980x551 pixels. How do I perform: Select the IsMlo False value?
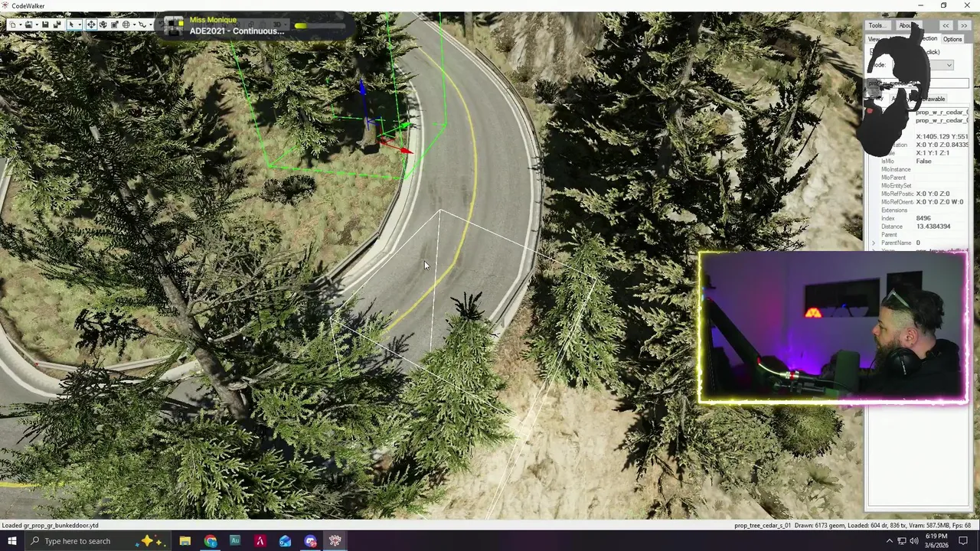(x=923, y=161)
